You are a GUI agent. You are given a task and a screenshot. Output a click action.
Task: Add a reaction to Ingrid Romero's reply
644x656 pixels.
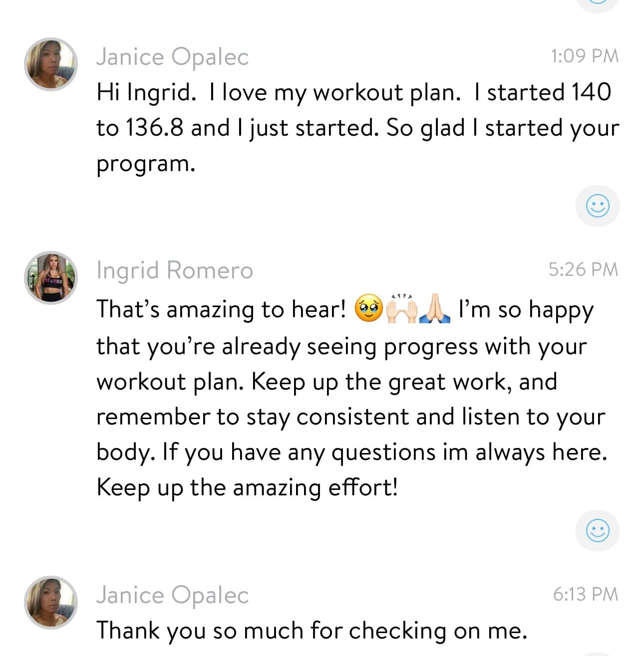coord(597,530)
